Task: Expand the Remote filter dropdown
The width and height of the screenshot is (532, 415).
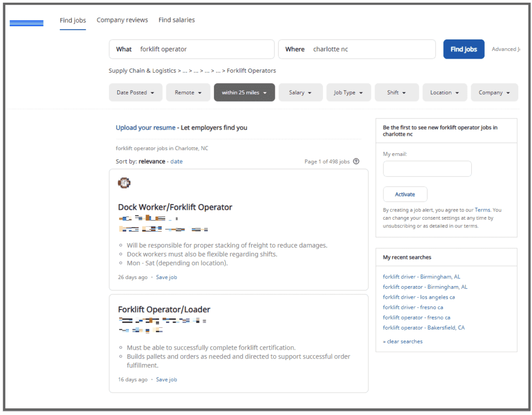Action: click(x=188, y=92)
